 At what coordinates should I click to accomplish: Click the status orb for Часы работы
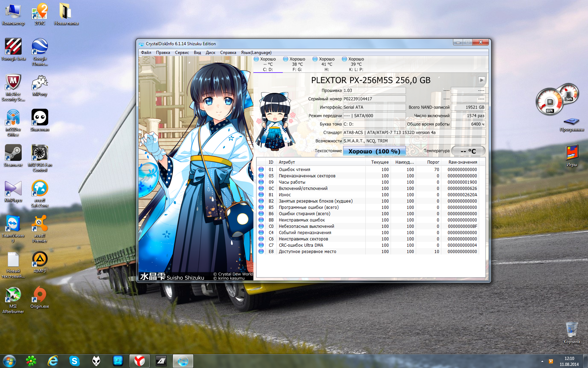pyautogui.click(x=261, y=182)
